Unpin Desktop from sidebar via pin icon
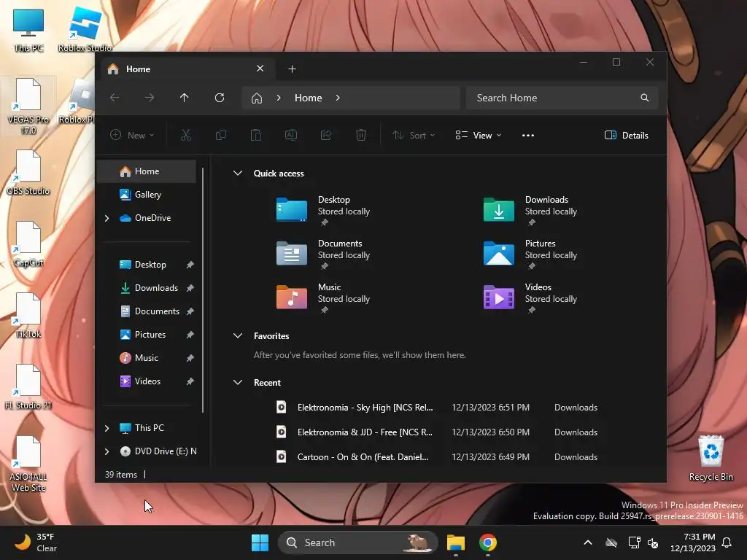The height and width of the screenshot is (560, 747). (x=190, y=265)
